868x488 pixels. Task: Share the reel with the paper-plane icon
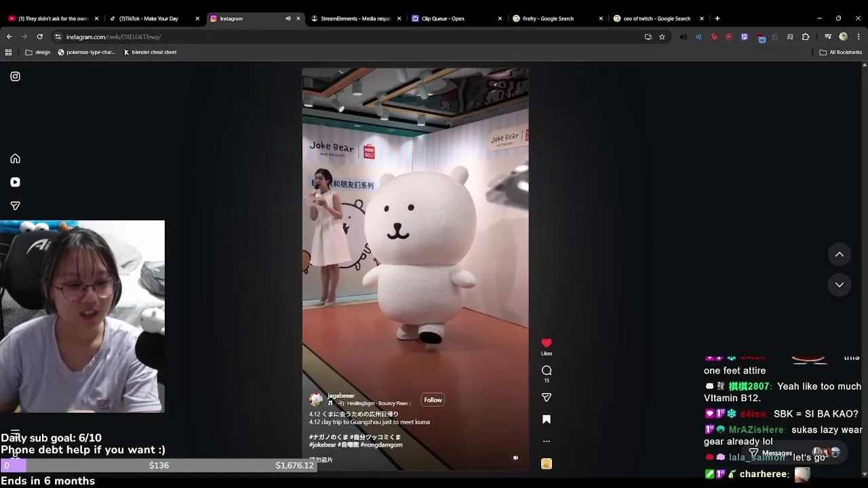(x=547, y=397)
